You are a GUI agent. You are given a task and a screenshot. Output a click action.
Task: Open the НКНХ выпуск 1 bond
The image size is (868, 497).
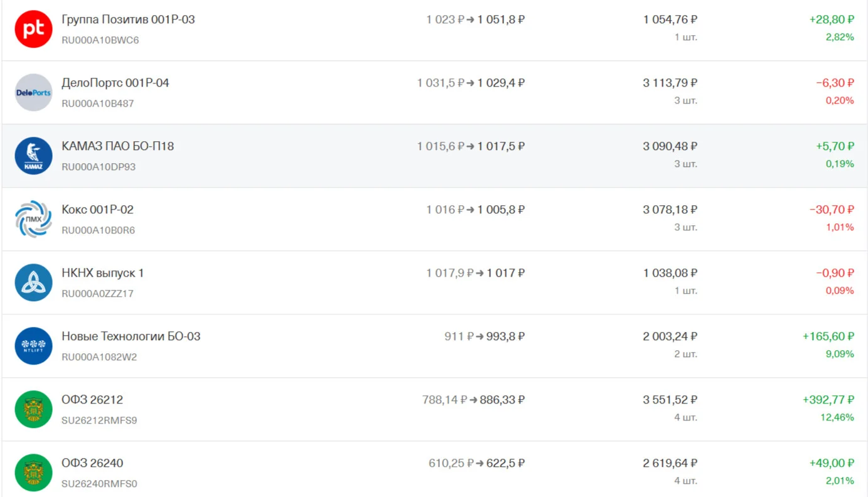[102, 273]
